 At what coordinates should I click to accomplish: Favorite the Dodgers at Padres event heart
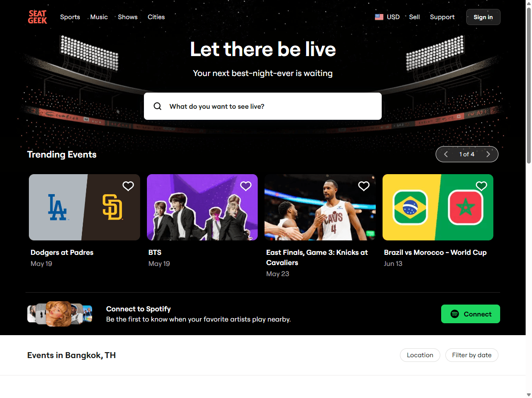pos(128,186)
